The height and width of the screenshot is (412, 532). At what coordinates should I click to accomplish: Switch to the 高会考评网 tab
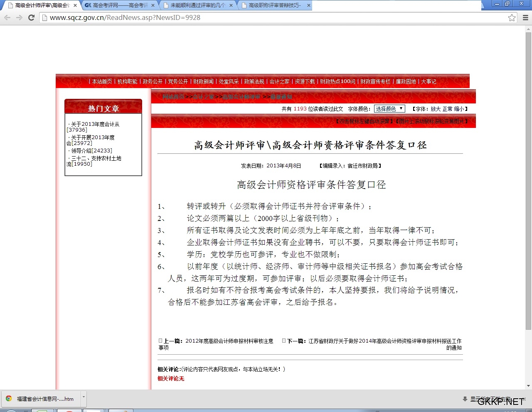pos(116,5)
